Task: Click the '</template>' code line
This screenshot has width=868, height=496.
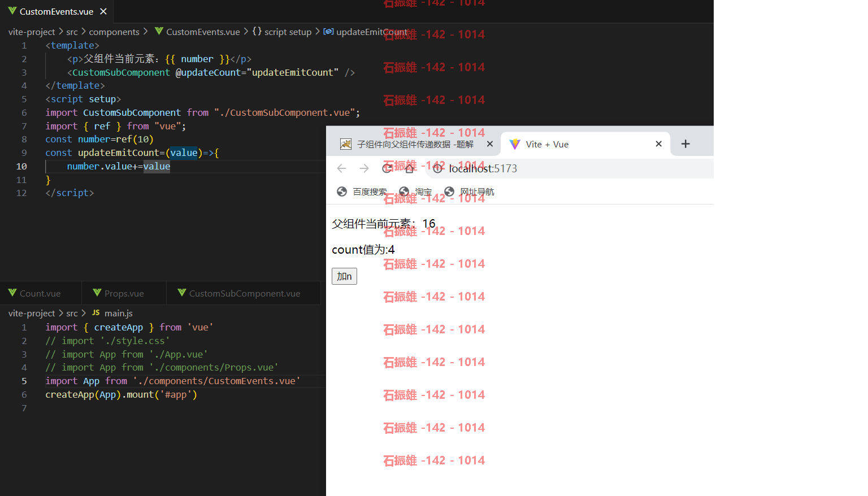Action: click(x=75, y=85)
